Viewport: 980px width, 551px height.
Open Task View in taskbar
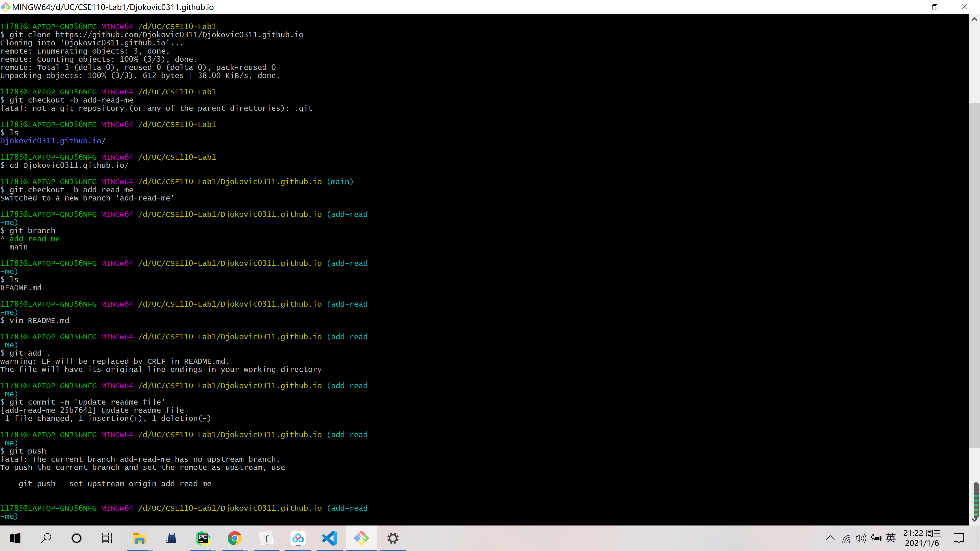click(x=107, y=538)
